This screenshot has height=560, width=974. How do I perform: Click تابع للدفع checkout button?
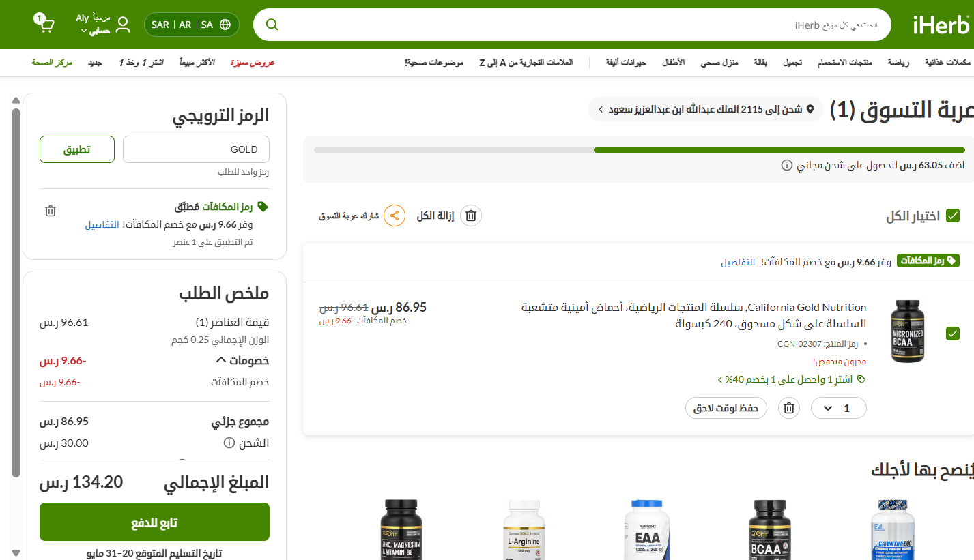coord(154,522)
